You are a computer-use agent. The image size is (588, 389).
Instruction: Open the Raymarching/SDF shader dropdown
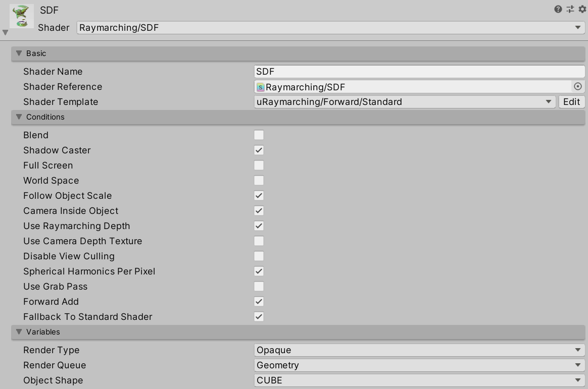328,28
